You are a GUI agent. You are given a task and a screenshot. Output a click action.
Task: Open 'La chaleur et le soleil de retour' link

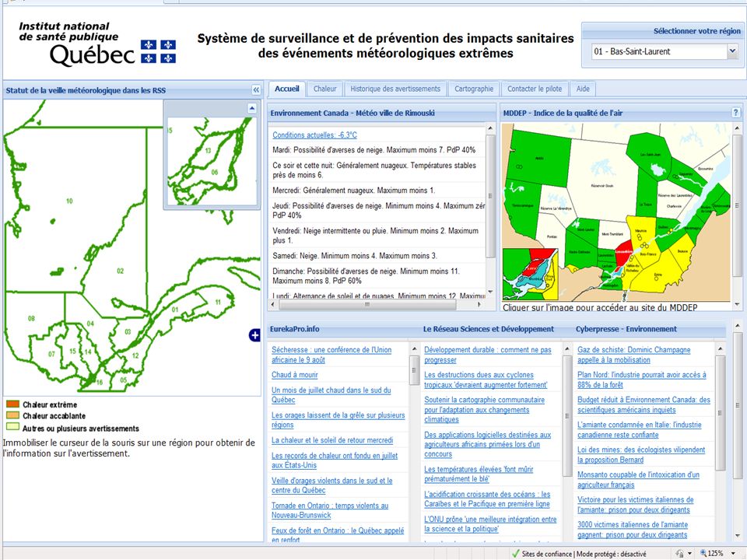tap(332, 440)
